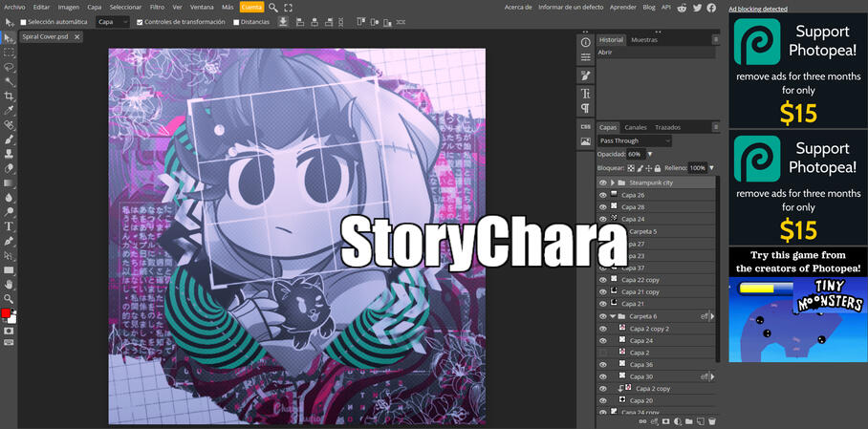The height and width of the screenshot is (429, 868).
Task: Select the Type tool
Action: click(9, 226)
